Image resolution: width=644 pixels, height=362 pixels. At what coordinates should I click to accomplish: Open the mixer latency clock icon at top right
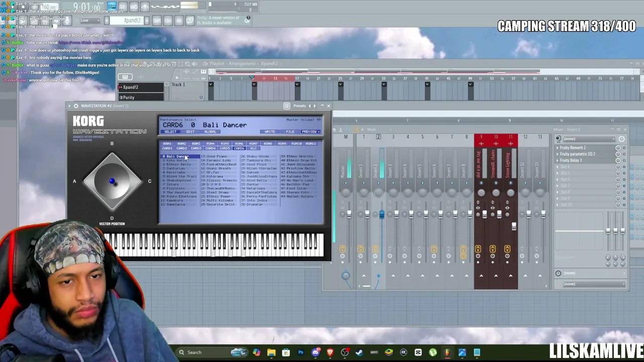(622, 139)
